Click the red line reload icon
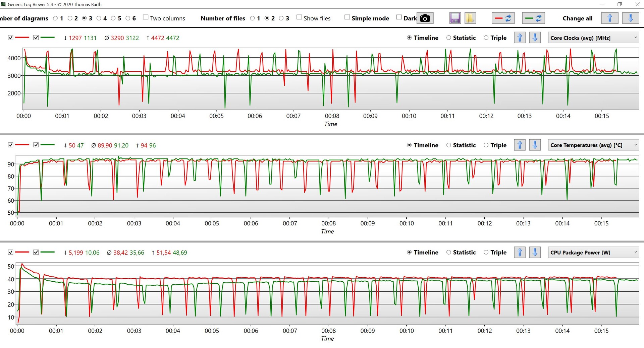This screenshot has height=348, width=644. [503, 18]
